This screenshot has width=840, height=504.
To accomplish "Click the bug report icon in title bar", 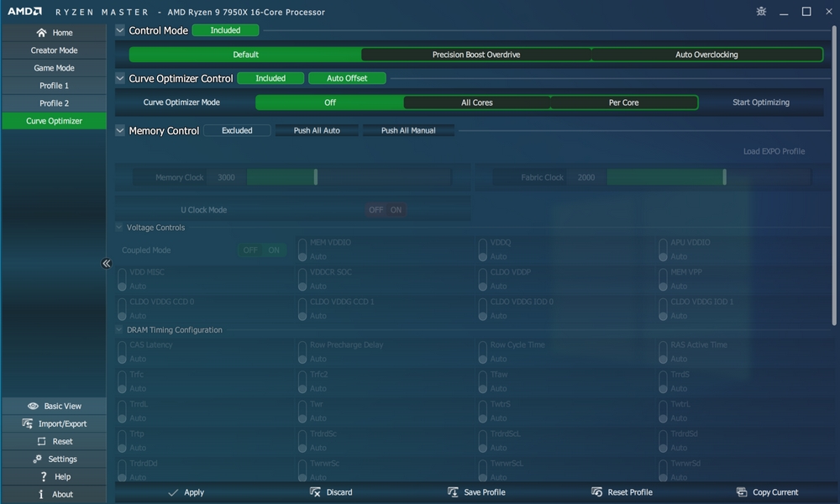I will click(761, 11).
